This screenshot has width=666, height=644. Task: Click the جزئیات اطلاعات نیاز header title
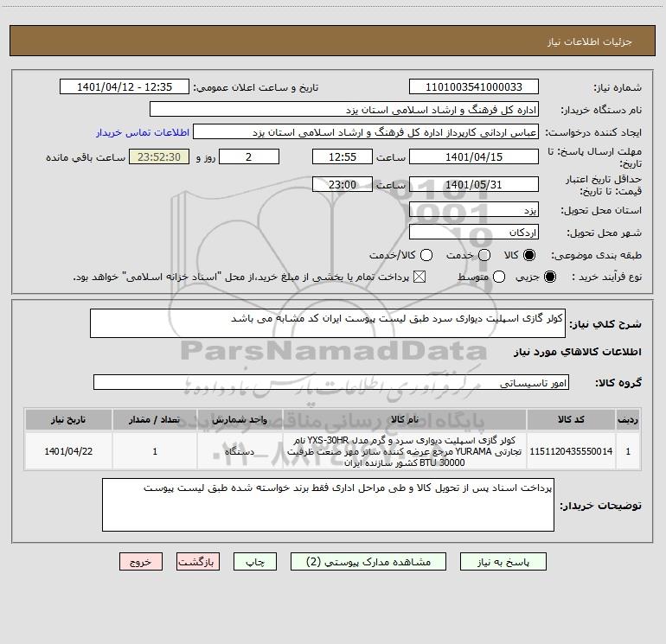pos(590,41)
